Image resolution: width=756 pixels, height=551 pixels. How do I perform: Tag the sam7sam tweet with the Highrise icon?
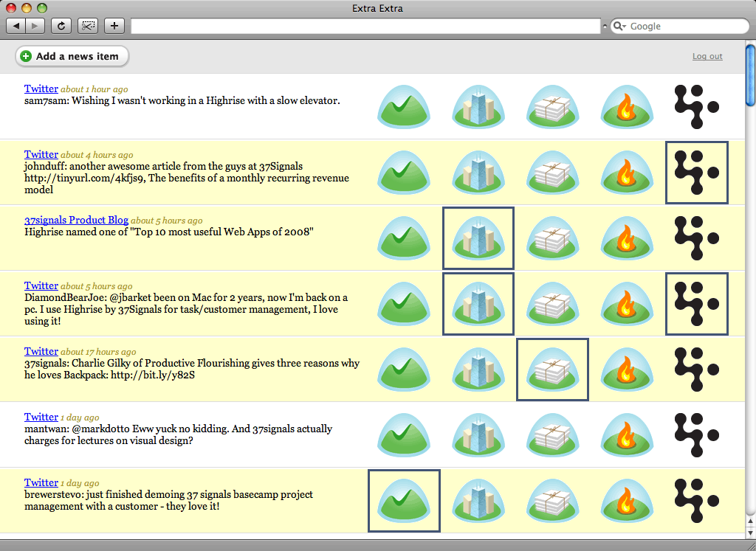pos(478,106)
